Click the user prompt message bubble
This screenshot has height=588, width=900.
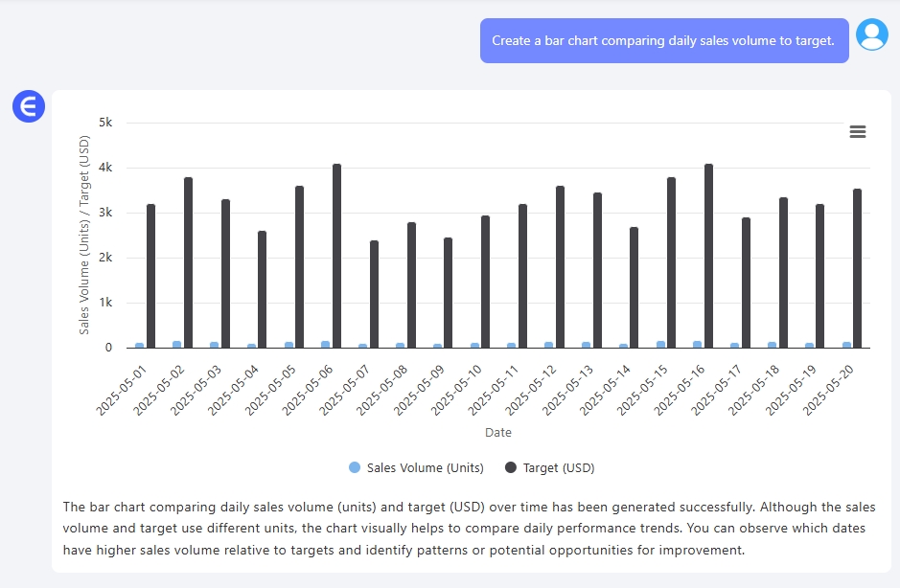[663, 41]
